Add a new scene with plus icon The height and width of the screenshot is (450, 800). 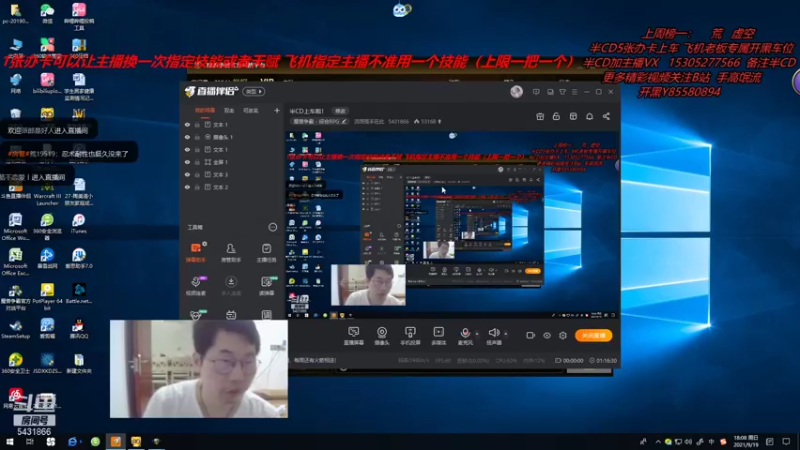(x=277, y=110)
